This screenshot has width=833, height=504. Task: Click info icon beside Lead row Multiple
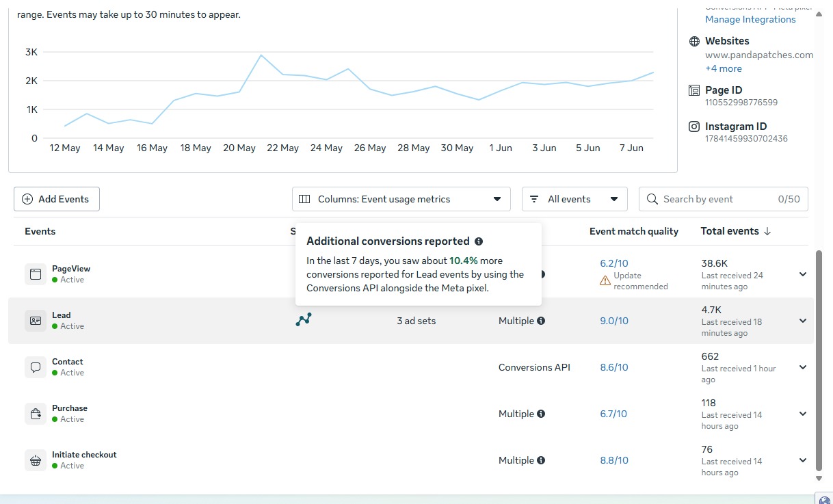click(x=541, y=321)
